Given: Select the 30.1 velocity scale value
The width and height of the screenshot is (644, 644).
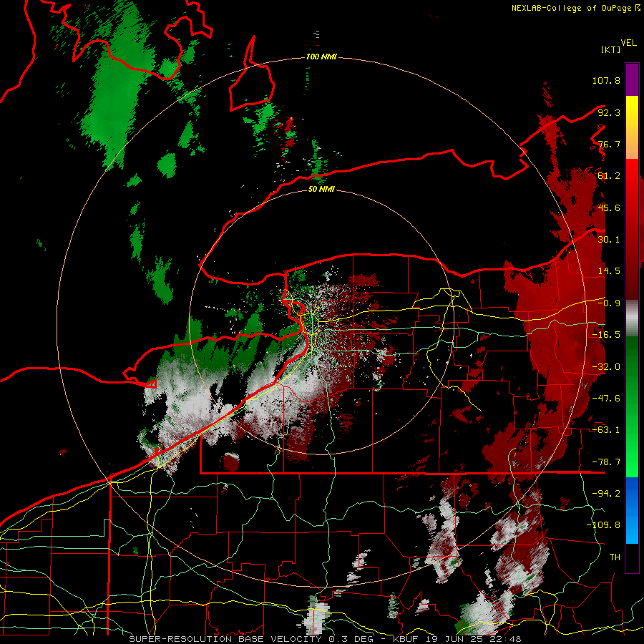Looking at the screenshot, I should pyautogui.click(x=609, y=240).
